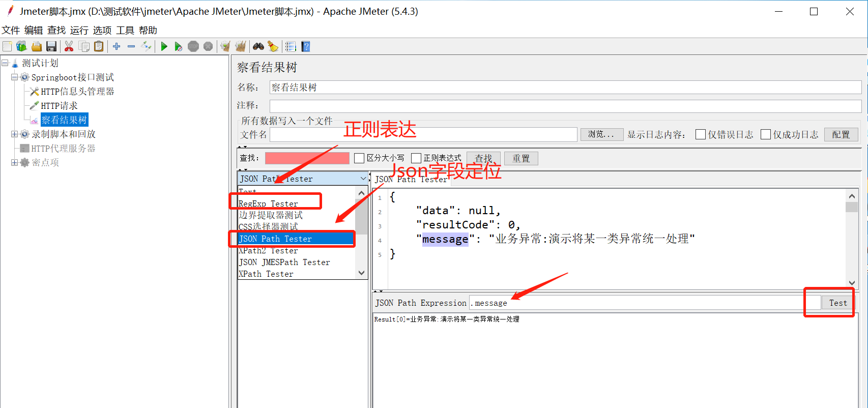Open the Function Helper dialog icon
The height and width of the screenshot is (408, 868).
point(291,47)
